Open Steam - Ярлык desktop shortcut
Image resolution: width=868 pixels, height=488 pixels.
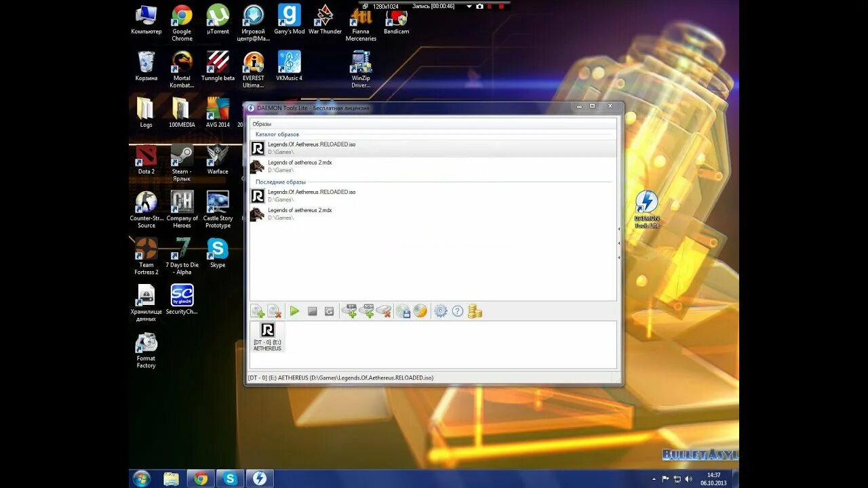[x=182, y=163]
